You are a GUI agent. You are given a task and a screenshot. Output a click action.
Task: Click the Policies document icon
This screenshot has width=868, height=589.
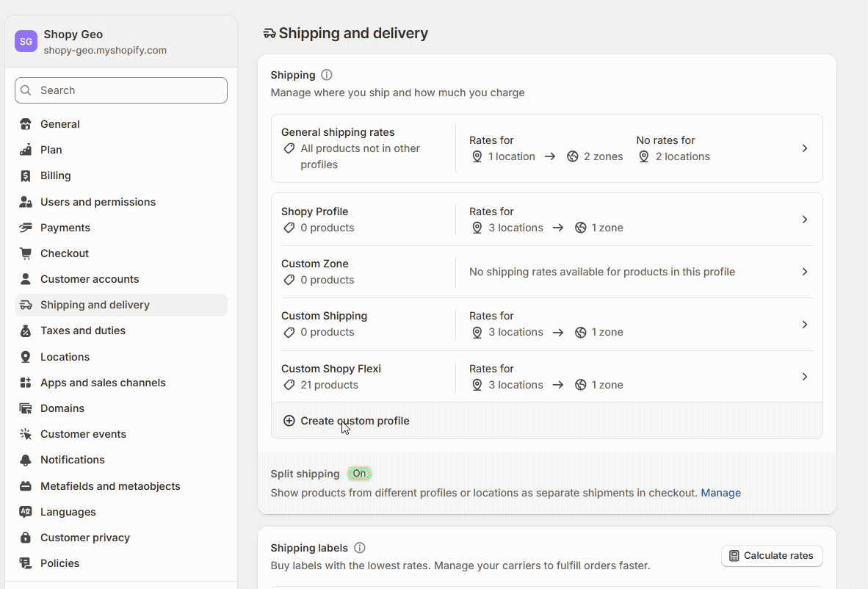[x=26, y=563]
